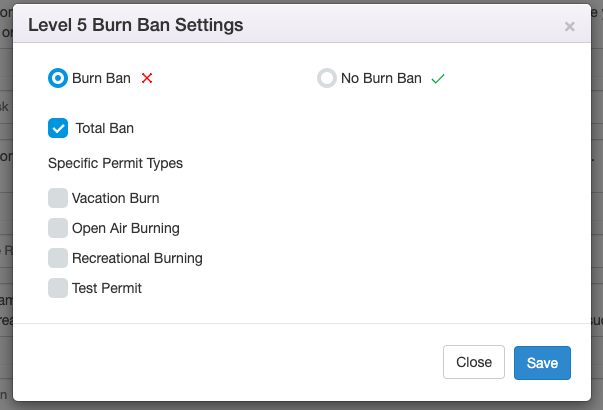Select the Burn Ban radio button
Image resolution: width=603 pixels, height=410 pixels.
click(58, 78)
